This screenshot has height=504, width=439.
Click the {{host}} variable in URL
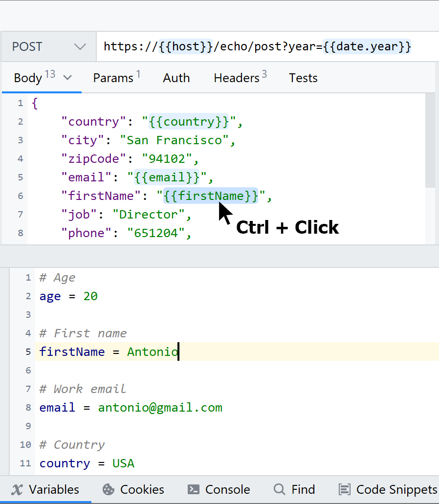coord(186,47)
